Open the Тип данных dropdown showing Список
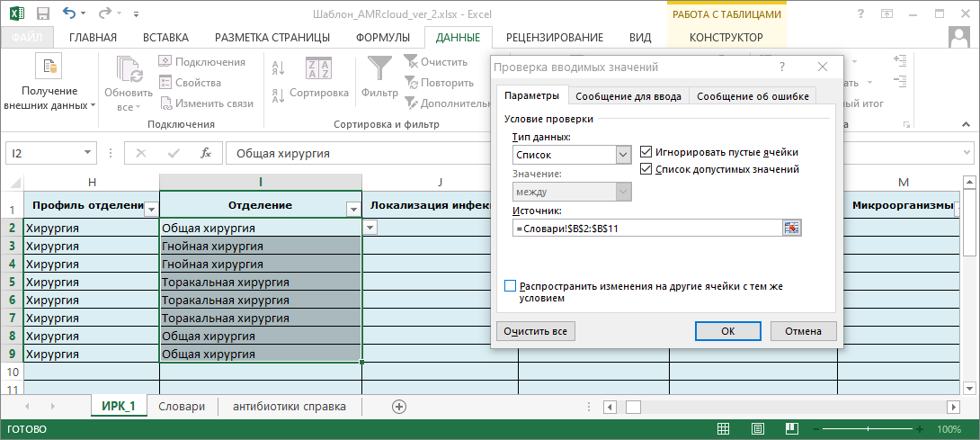The height and width of the screenshot is (440, 980). 572,155
